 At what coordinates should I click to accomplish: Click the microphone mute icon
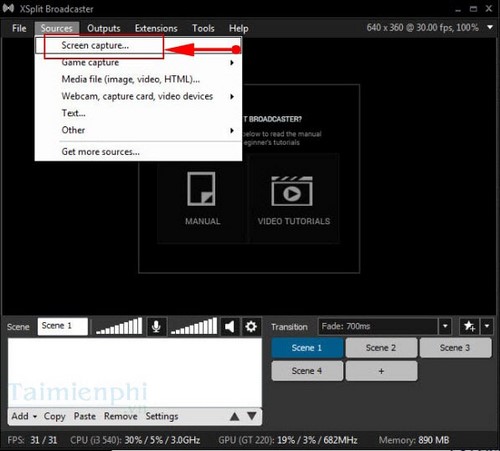[x=156, y=326]
